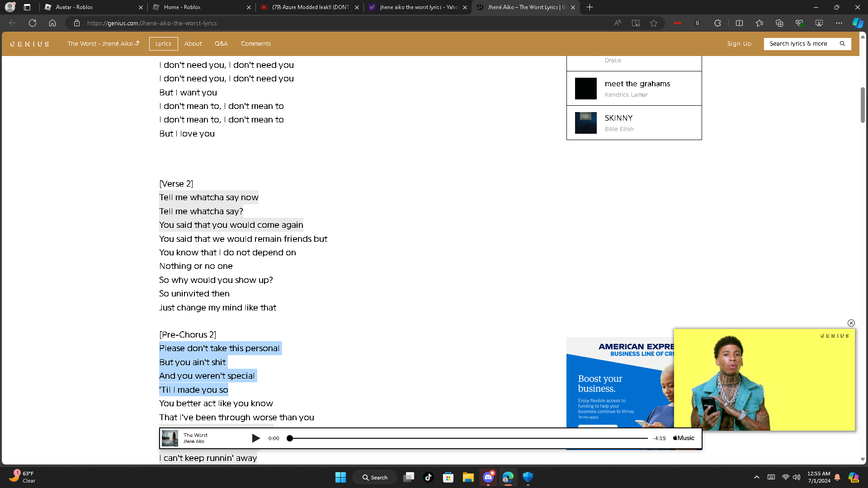Click the lyric 'I can't keep runnin' away'

pos(208,458)
